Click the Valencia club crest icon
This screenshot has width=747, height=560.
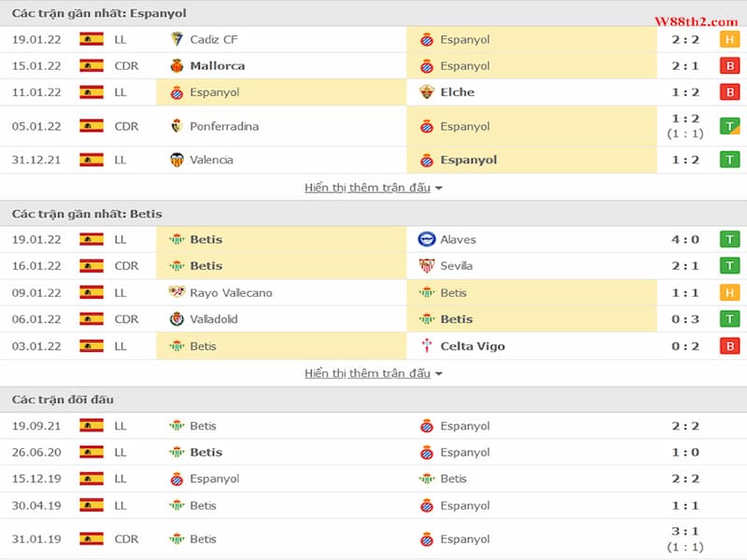click(176, 160)
